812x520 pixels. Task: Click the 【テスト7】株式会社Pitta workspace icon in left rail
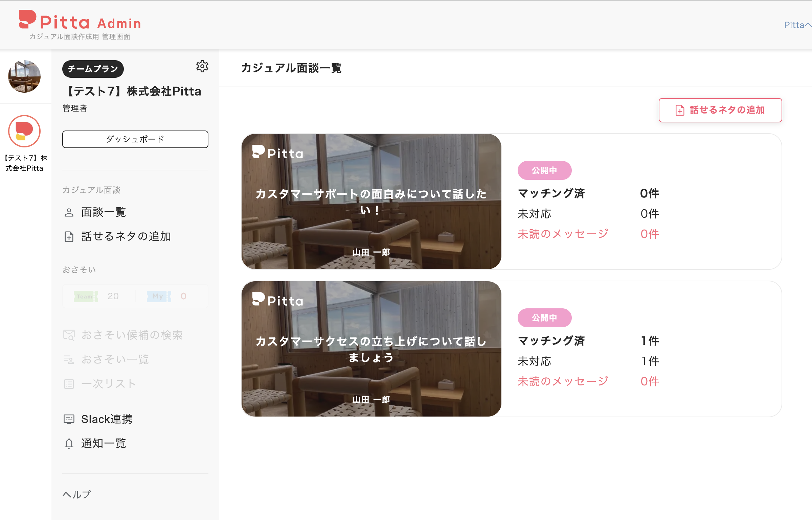pyautogui.click(x=24, y=131)
